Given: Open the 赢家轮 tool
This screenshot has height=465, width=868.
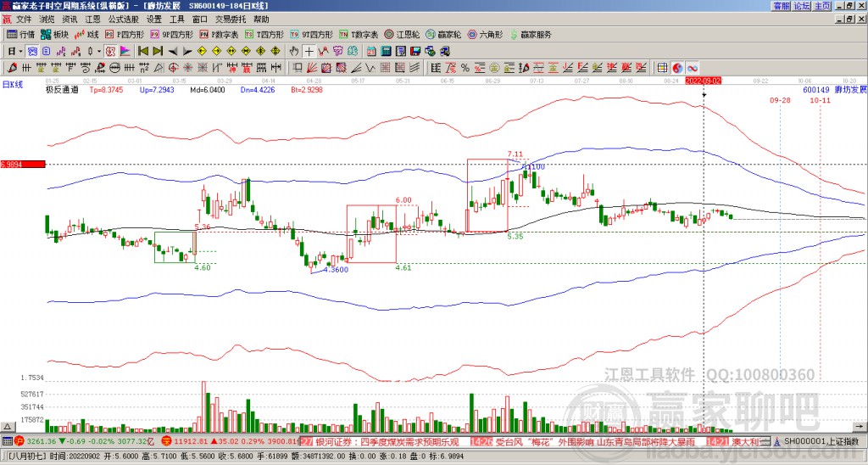Looking at the screenshot, I should pos(444,34).
